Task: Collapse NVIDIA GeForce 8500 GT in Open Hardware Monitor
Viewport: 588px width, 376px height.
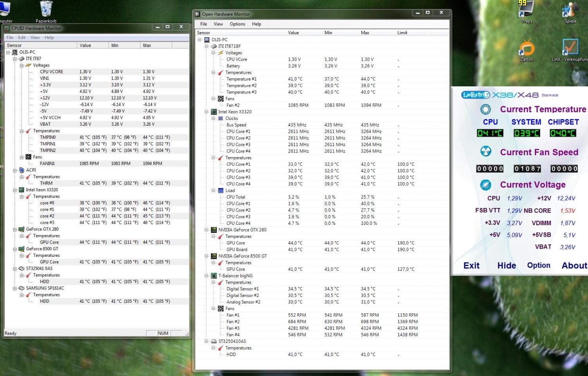Action: (207, 256)
